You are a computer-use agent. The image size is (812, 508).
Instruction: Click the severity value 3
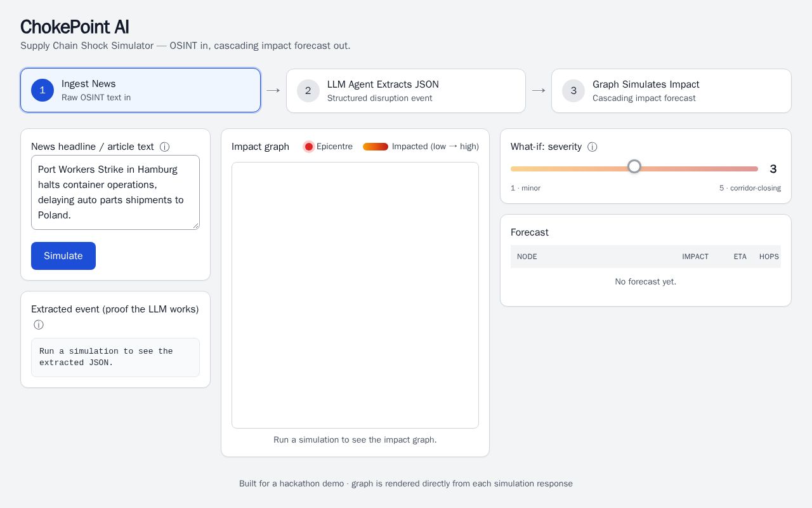point(773,169)
